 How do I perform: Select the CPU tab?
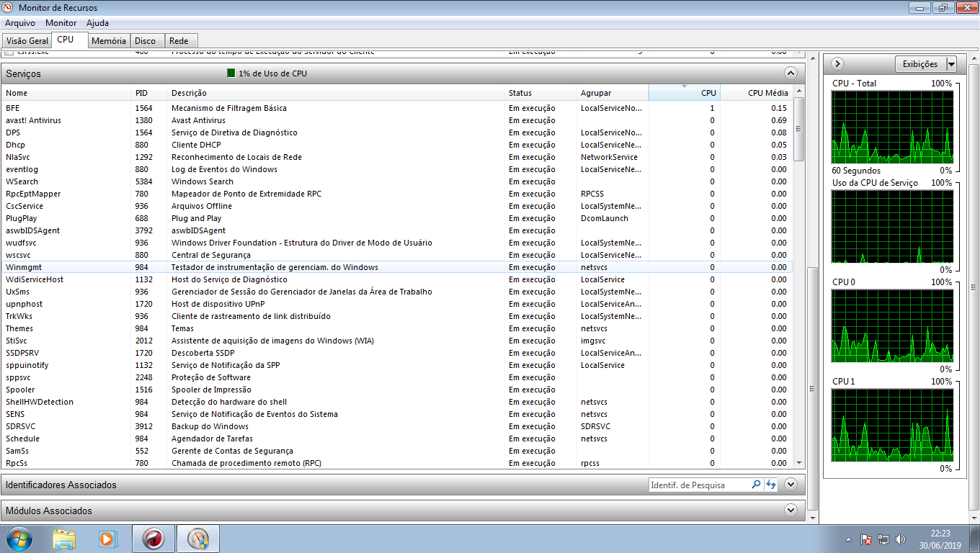click(68, 40)
